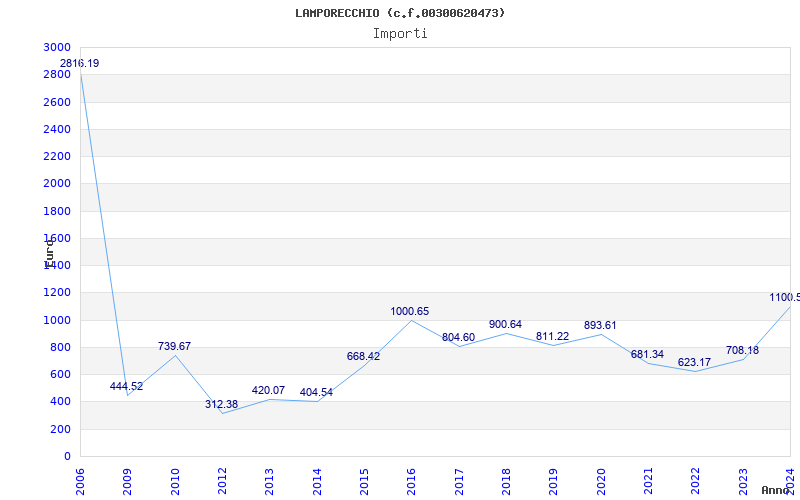800x500 pixels.
Task: Click y-axis tick 3000
Action: click(57, 47)
